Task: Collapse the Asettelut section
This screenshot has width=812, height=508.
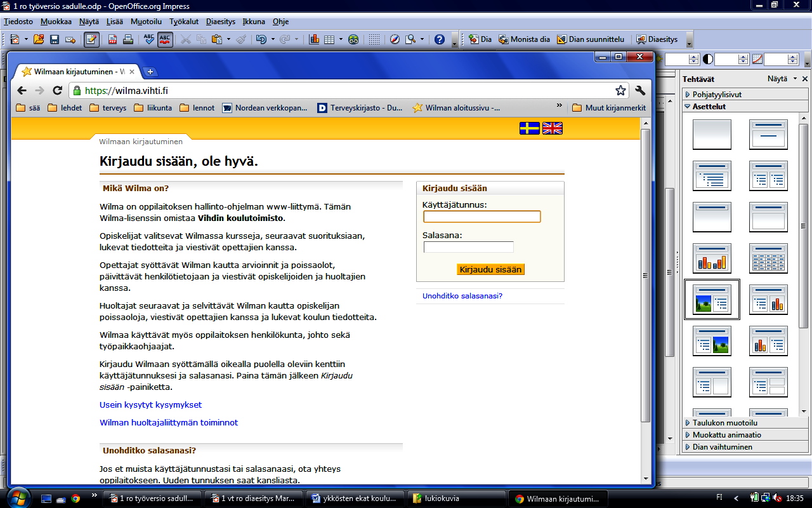Action: pos(745,106)
